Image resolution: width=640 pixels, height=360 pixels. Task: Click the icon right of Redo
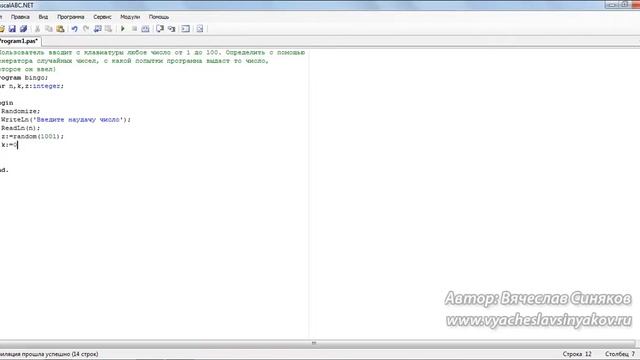point(98,29)
